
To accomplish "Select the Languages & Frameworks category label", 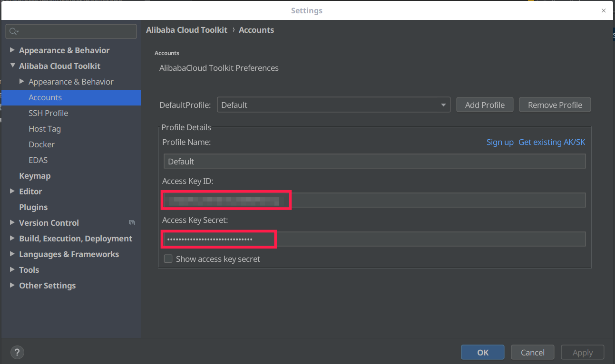I will (69, 254).
